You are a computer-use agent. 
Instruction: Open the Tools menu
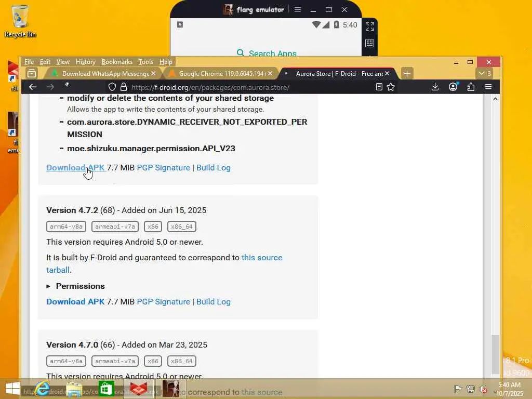click(x=146, y=62)
